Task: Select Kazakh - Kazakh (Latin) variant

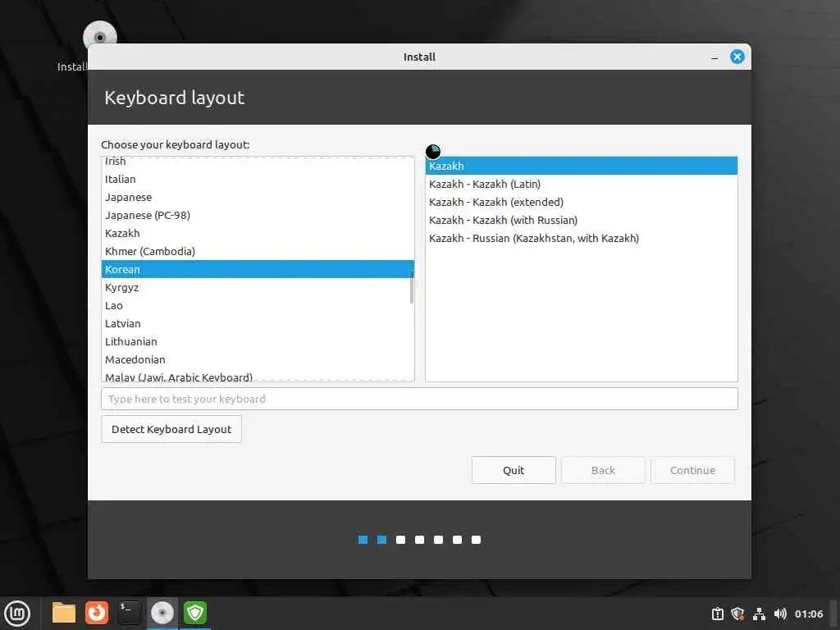Action: [582, 184]
